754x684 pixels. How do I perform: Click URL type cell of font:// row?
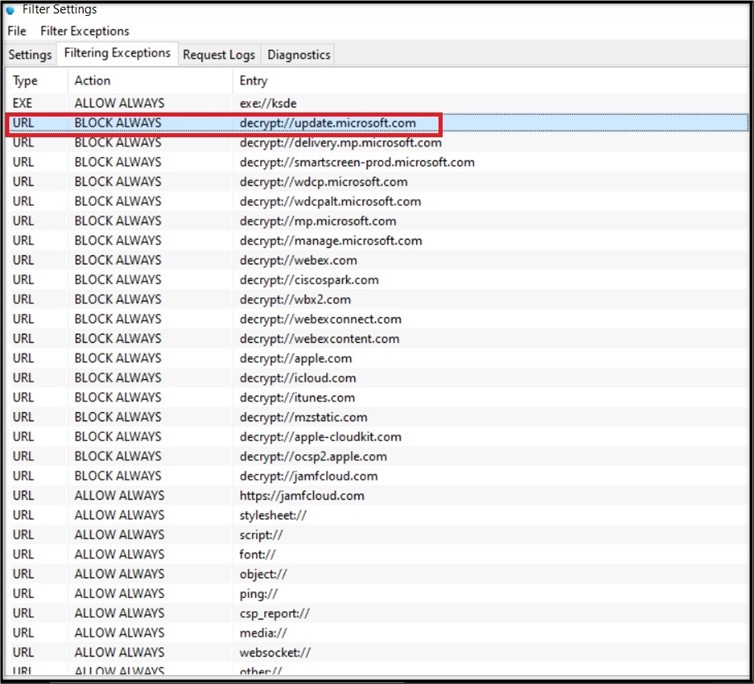pos(23,555)
